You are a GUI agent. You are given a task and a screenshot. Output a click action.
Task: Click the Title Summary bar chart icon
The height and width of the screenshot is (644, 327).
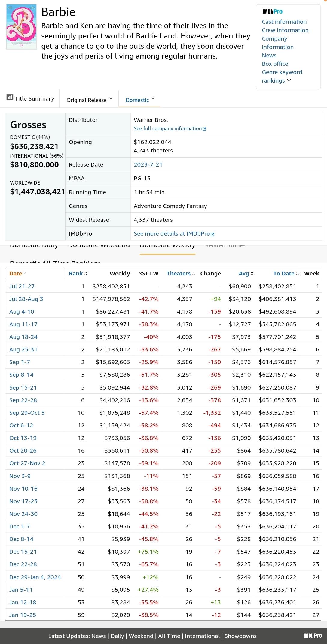coord(10,97)
